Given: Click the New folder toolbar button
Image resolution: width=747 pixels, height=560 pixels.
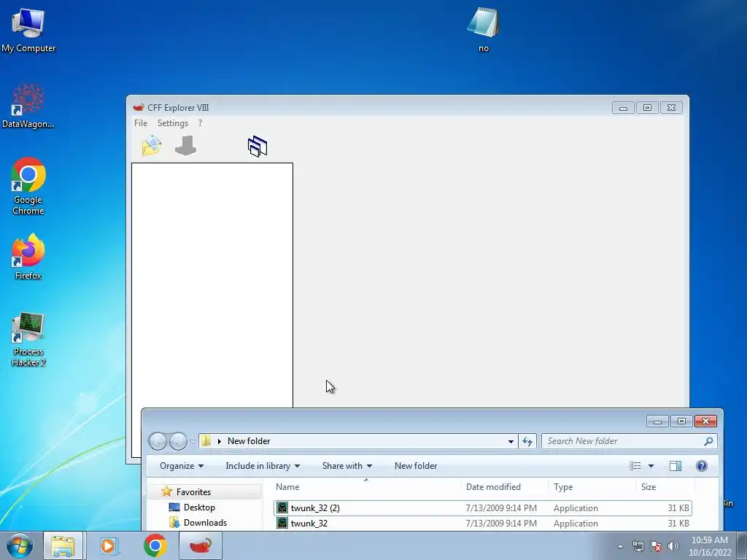Looking at the screenshot, I should pos(415,466).
